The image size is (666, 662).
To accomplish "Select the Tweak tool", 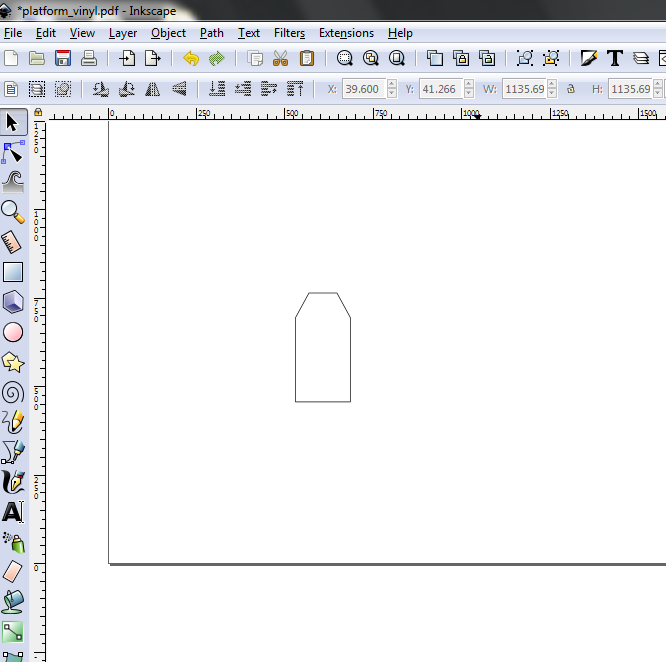I will click(x=13, y=182).
